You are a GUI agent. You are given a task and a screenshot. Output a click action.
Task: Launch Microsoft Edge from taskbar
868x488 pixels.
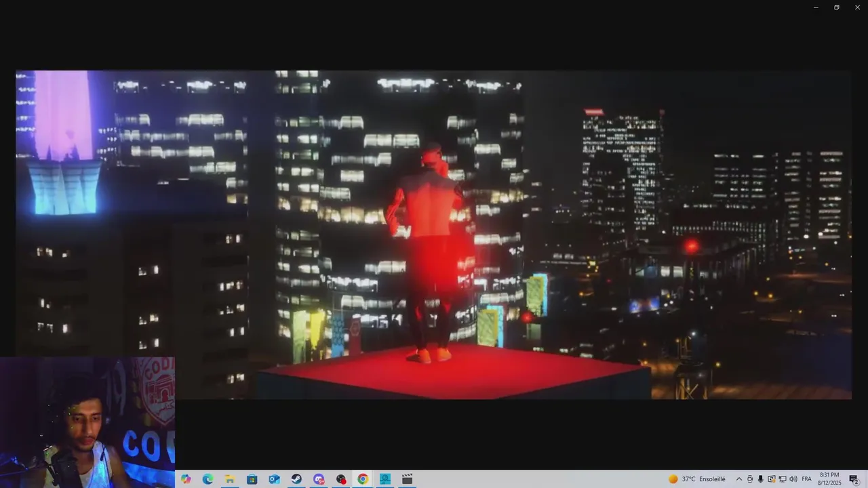tap(208, 479)
